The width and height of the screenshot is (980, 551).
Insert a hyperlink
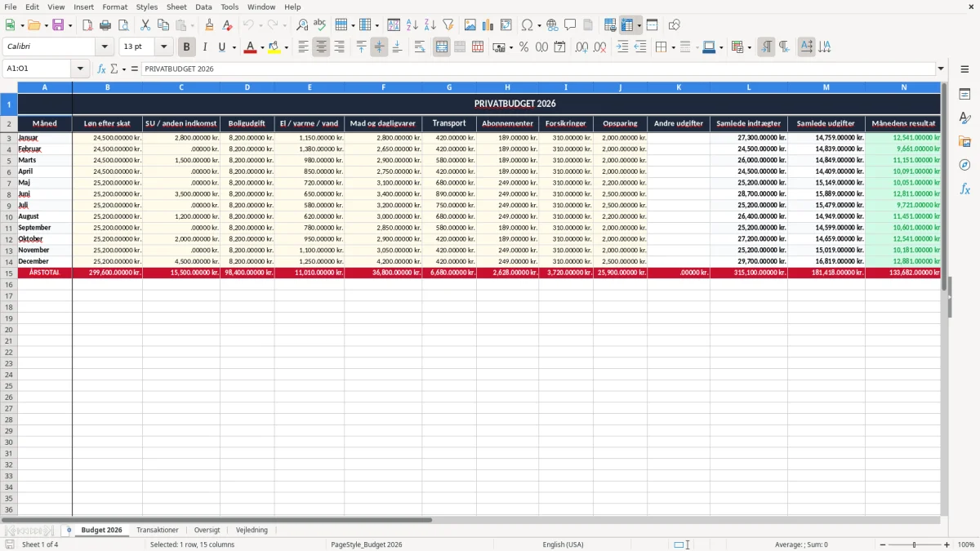[x=552, y=25]
